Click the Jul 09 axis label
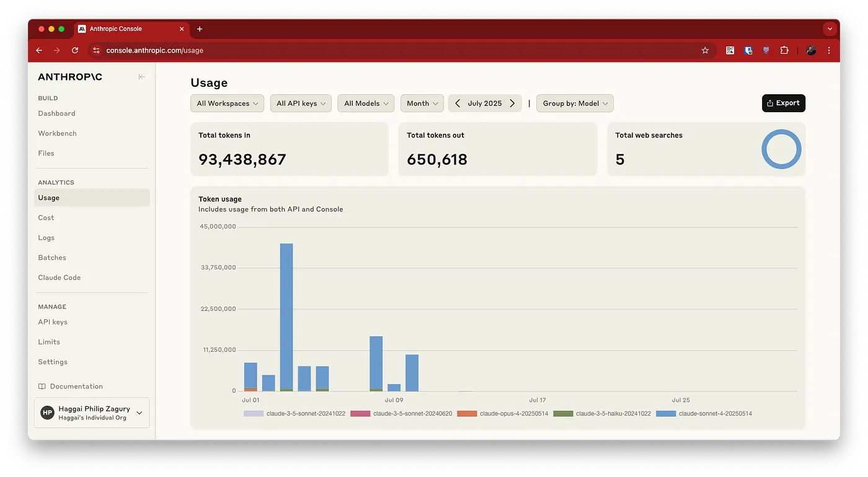Image resolution: width=868 pixels, height=477 pixels. pos(394,400)
